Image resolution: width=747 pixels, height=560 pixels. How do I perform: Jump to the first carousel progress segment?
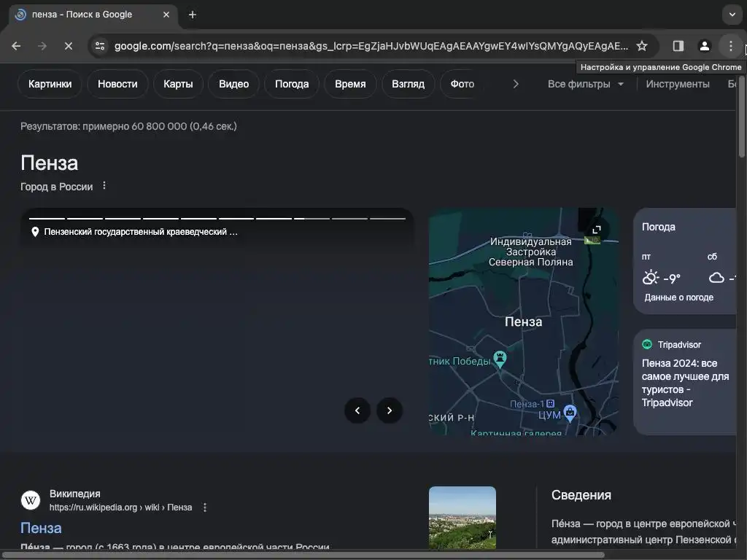click(x=47, y=219)
